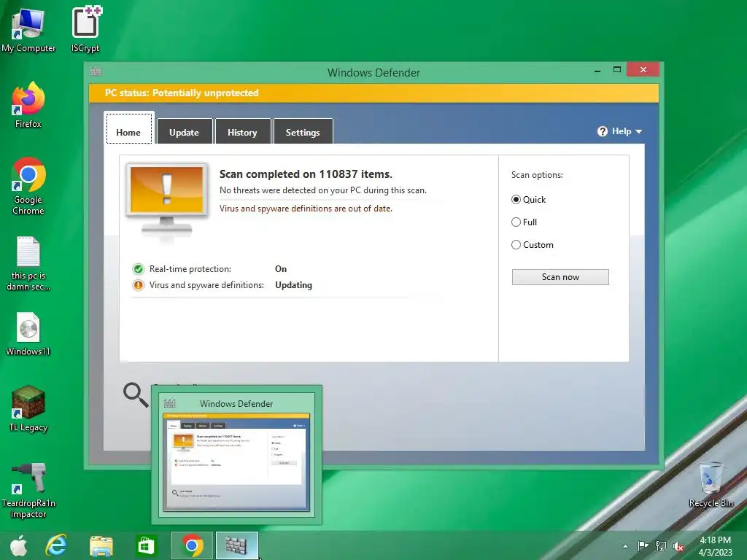Open the Settings tab
The width and height of the screenshot is (747, 560).
[303, 131]
